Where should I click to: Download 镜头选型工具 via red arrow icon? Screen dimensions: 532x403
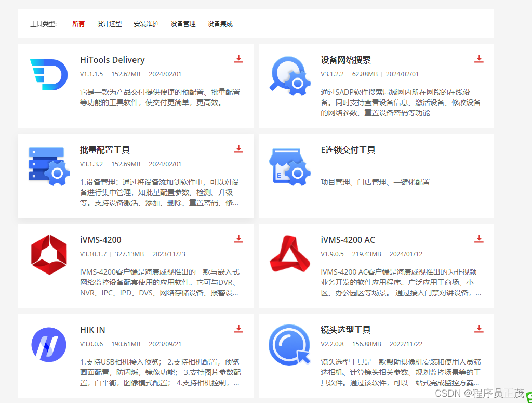click(x=478, y=329)
